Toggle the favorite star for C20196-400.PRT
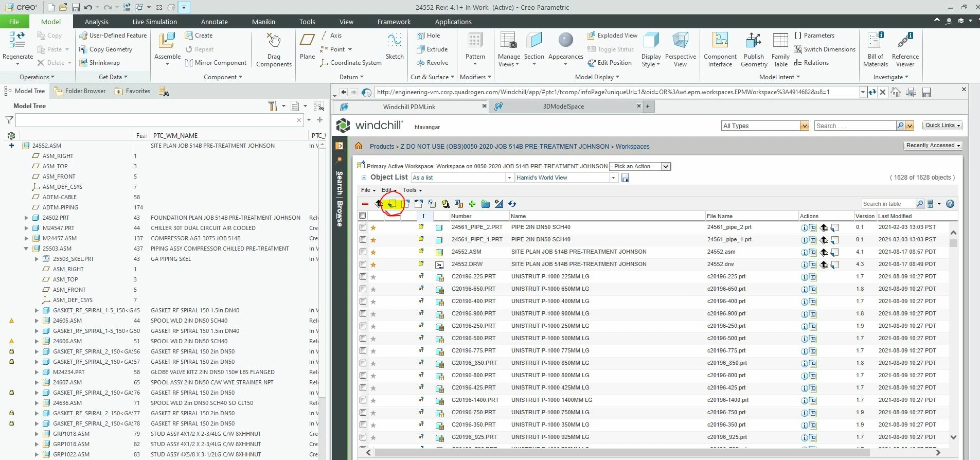Viewport: 980px width, 460px height. point(373,302)
